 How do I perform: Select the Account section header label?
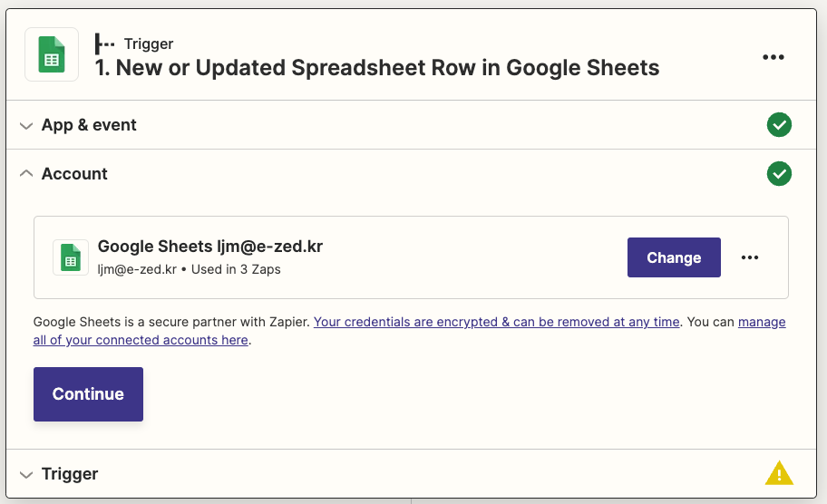click(74, 173)
